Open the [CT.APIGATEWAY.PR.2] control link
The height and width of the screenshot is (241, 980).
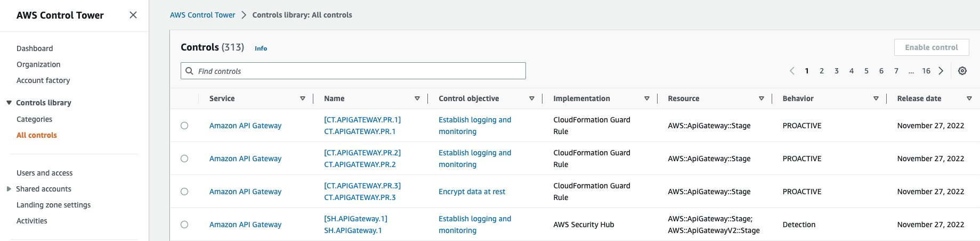(362, 159)
